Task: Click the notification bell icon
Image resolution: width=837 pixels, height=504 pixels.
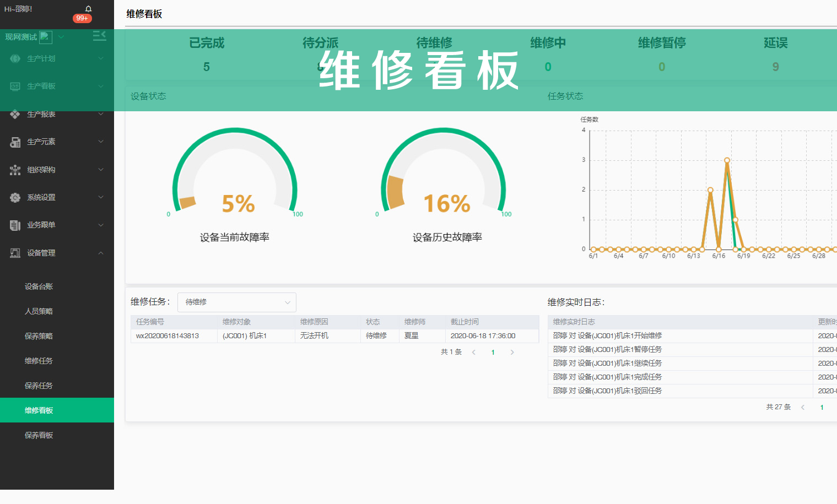Action: point(88,9)
